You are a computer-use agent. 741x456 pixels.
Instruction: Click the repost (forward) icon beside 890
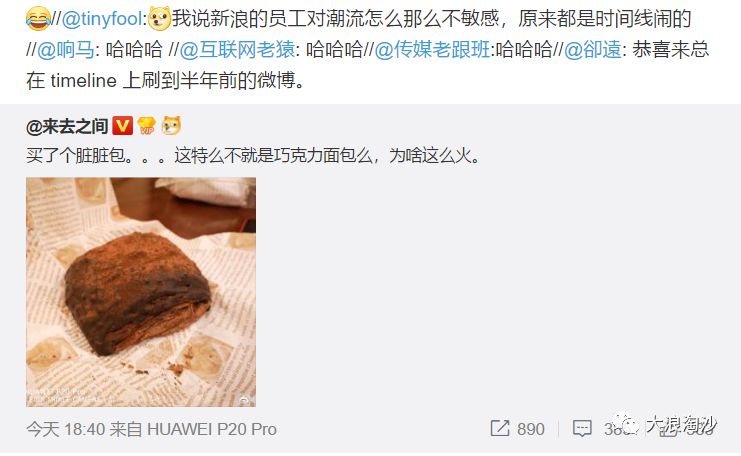500,429
